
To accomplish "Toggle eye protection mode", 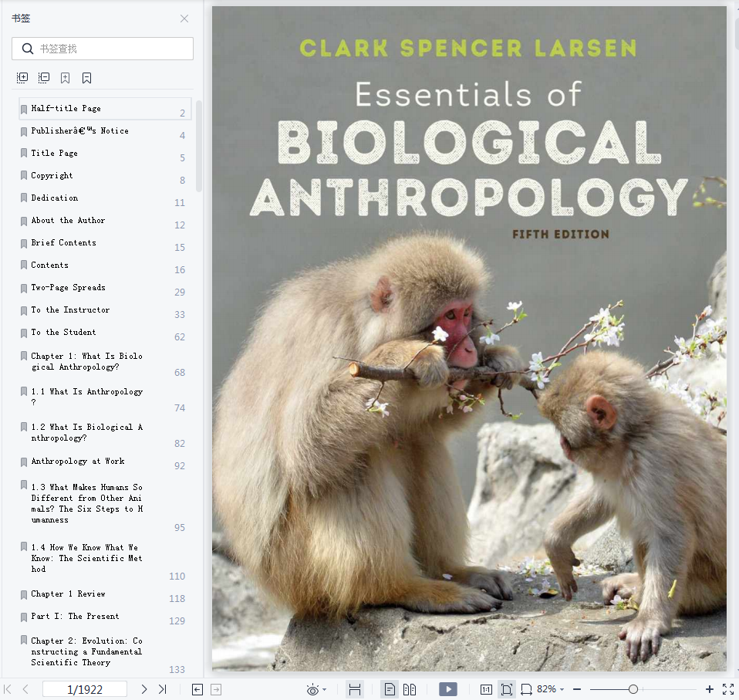I will pos(312,690).
